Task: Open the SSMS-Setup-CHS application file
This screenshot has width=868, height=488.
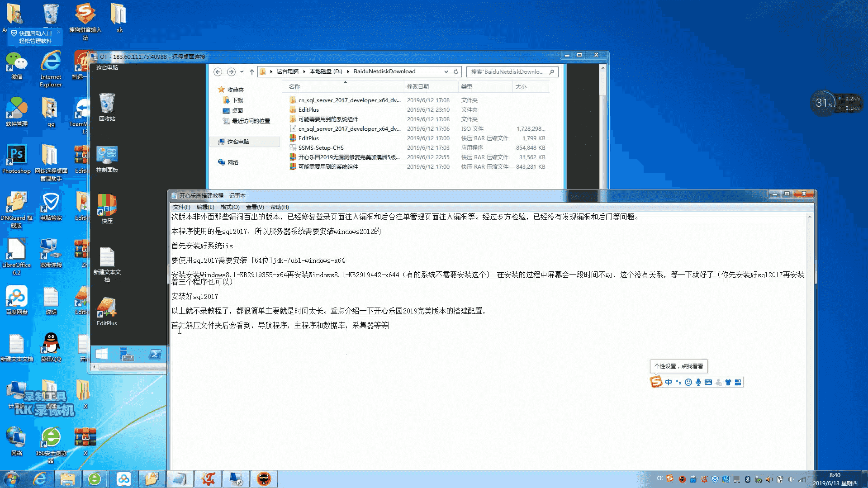Action: point(321,148)
